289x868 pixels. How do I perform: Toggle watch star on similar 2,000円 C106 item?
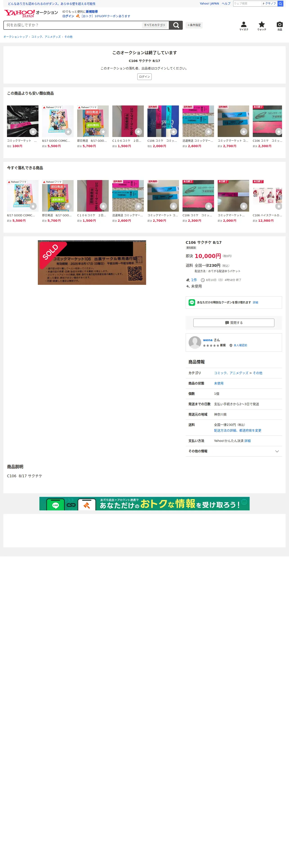[x=173, y=132]
